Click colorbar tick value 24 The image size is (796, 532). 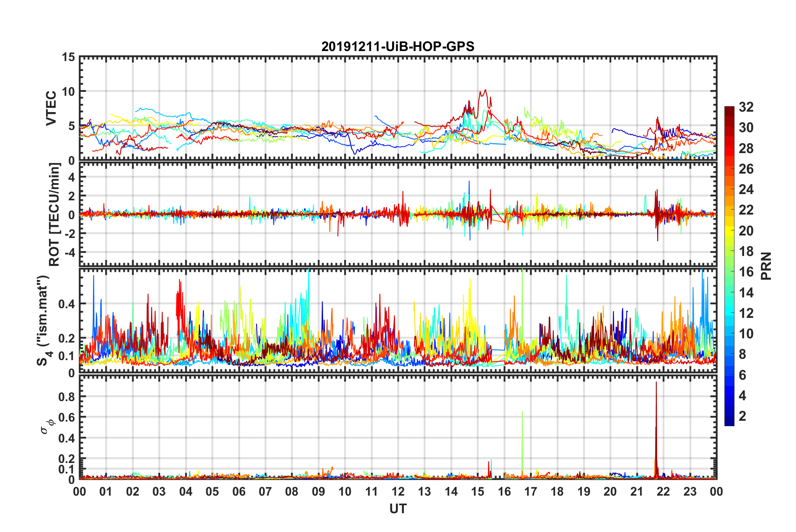click(x=746, y=189)
